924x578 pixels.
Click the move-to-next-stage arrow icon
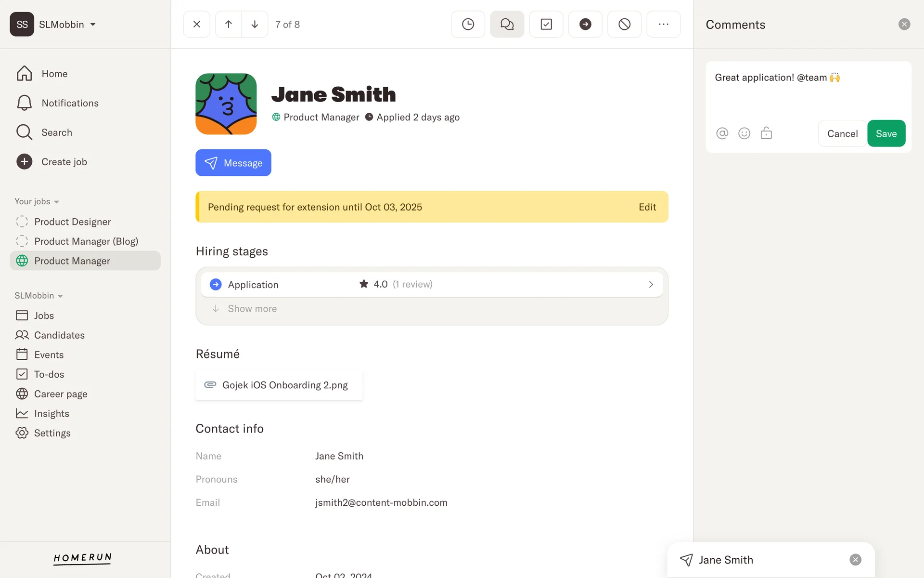tap(585, 24)
